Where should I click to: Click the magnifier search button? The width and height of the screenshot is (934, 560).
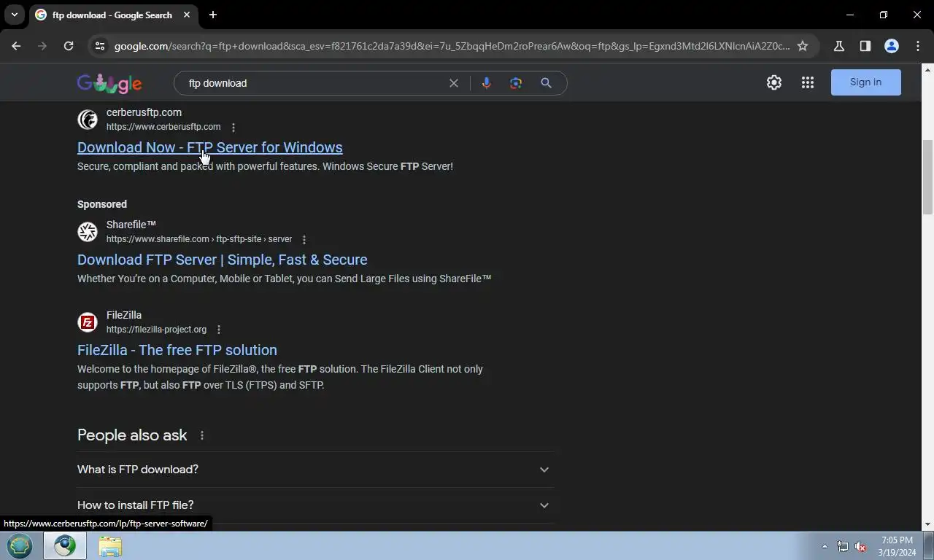point(546,83)
